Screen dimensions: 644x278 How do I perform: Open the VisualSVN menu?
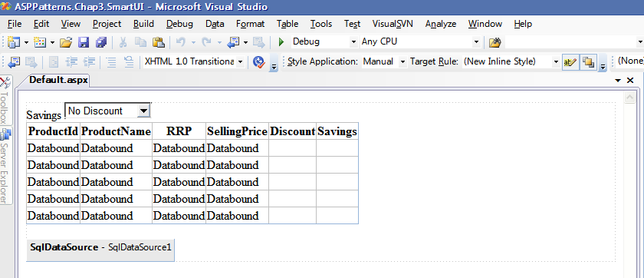click(393, 24)
